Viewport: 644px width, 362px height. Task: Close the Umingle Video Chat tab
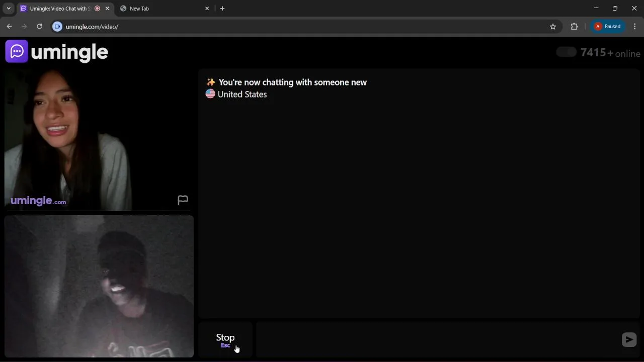pos(107,9)
